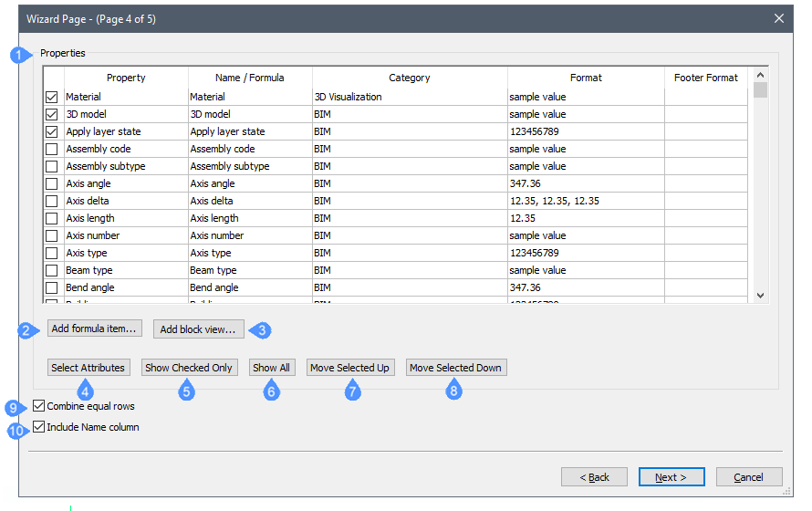Click Add block view button
This screenshot has height=511, width=812.
[x=198, y=329]
